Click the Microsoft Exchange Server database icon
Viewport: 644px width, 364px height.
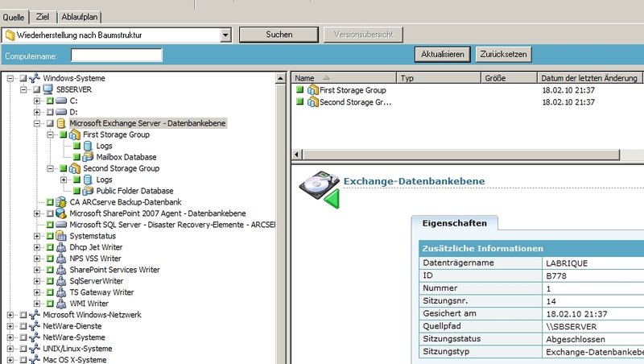click(61, 123)
